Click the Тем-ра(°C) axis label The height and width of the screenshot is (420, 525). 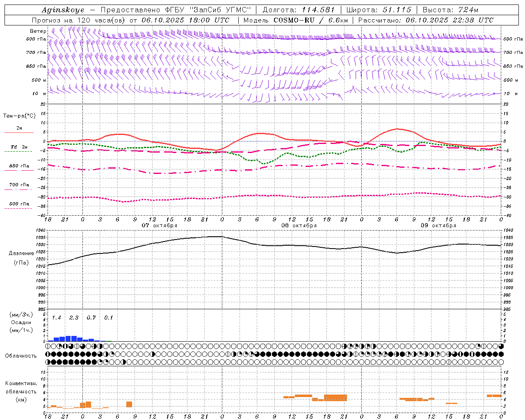(19, 116)
